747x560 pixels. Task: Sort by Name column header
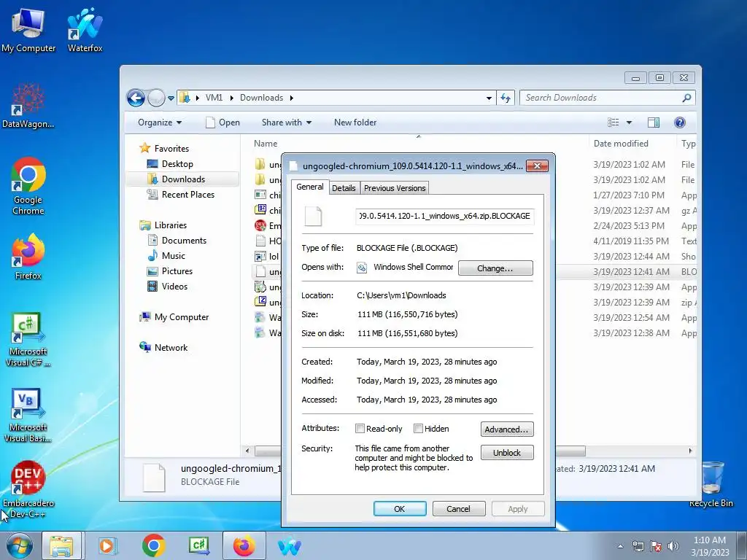click(x=266, y=144)
